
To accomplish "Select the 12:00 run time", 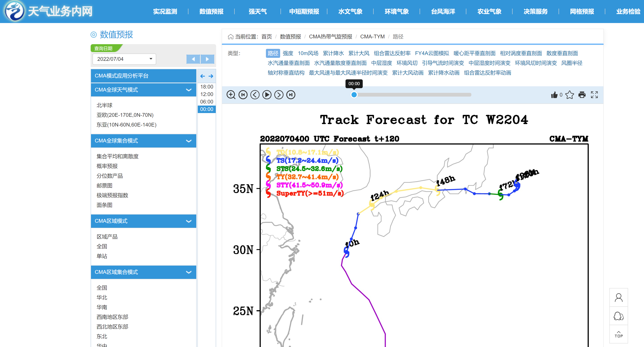I will [207, 94].
